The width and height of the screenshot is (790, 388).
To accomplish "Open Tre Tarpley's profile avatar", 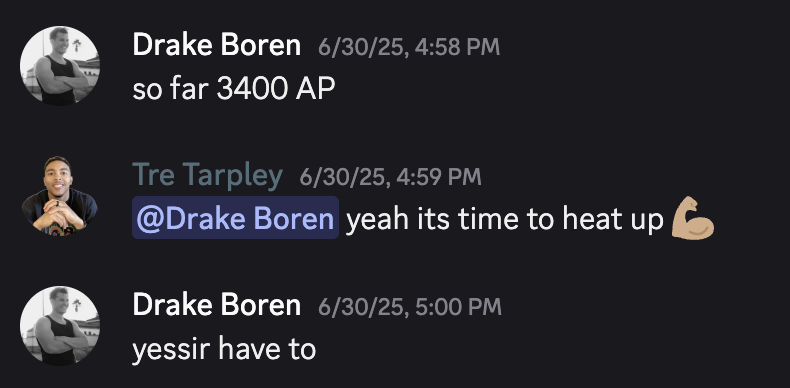I will 59,196.
